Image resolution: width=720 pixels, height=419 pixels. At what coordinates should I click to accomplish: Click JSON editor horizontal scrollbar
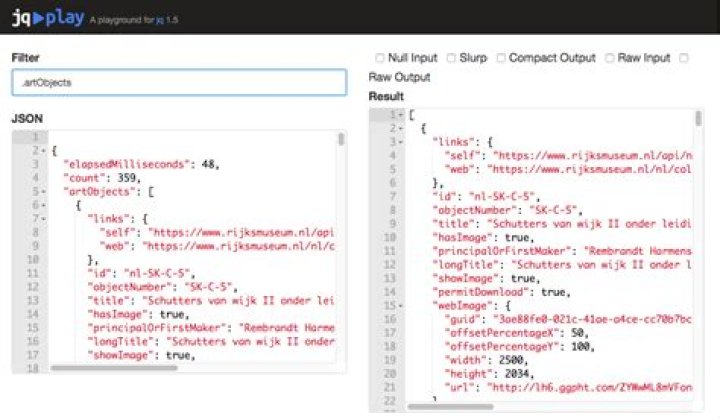(x=114, y=368)
